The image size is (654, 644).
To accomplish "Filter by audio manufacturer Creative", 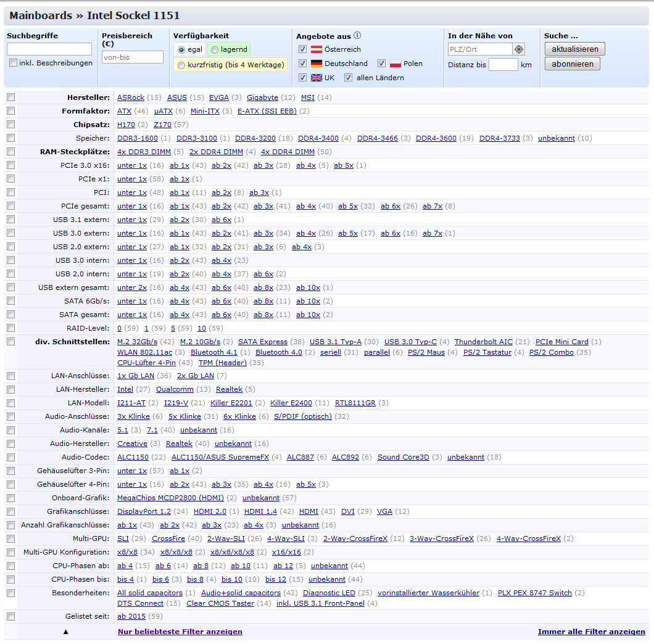I will coord(132,444).
